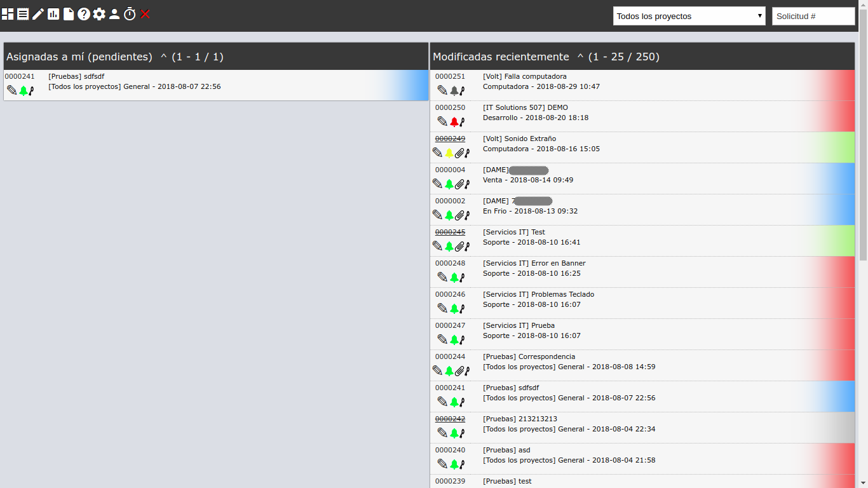
Task: Click the pin icon for issue 0000247
Action: pyautogui.click(x=462, y=339)
